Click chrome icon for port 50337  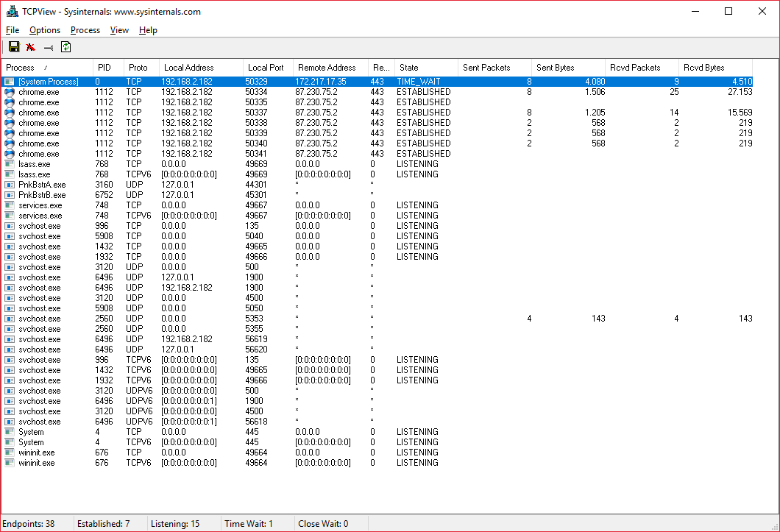[10, 113]
